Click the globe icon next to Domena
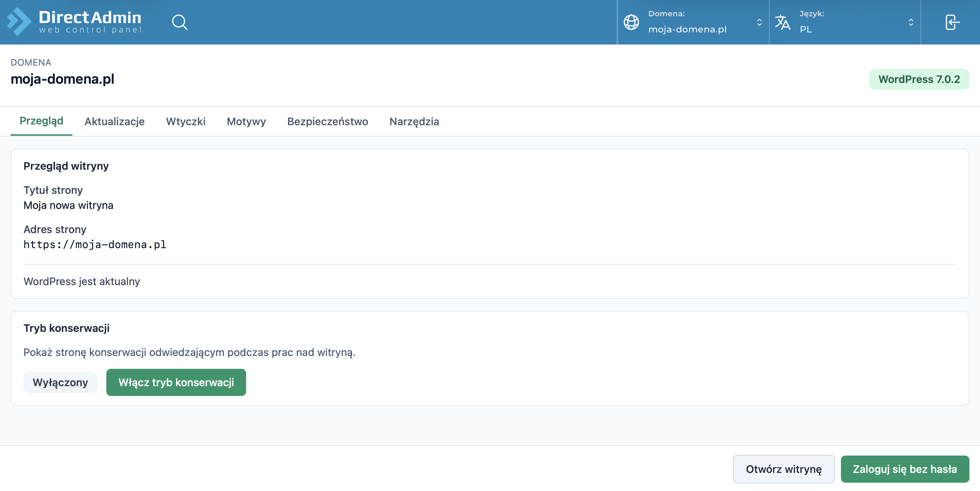The height and width of the screenshot is (491, 980). click(631, 22)
